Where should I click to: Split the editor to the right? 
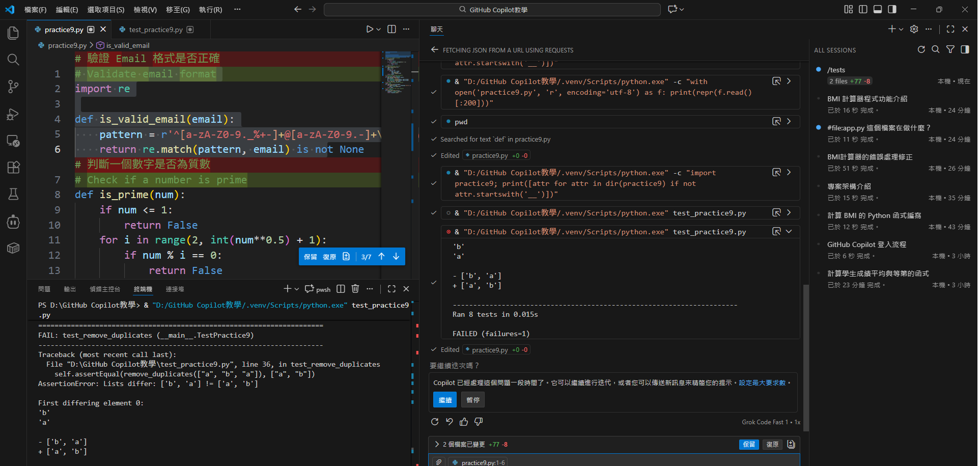point(391,30)
